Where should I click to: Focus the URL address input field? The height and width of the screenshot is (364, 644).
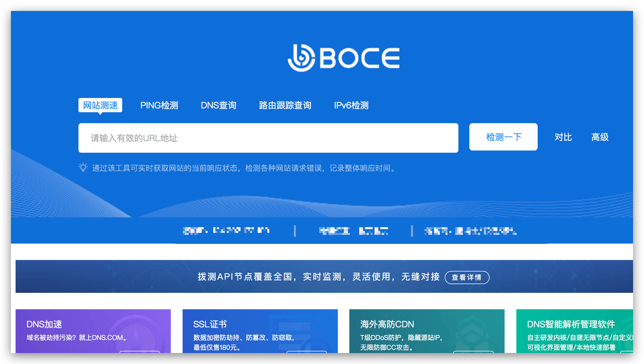[x=268, y=138]
